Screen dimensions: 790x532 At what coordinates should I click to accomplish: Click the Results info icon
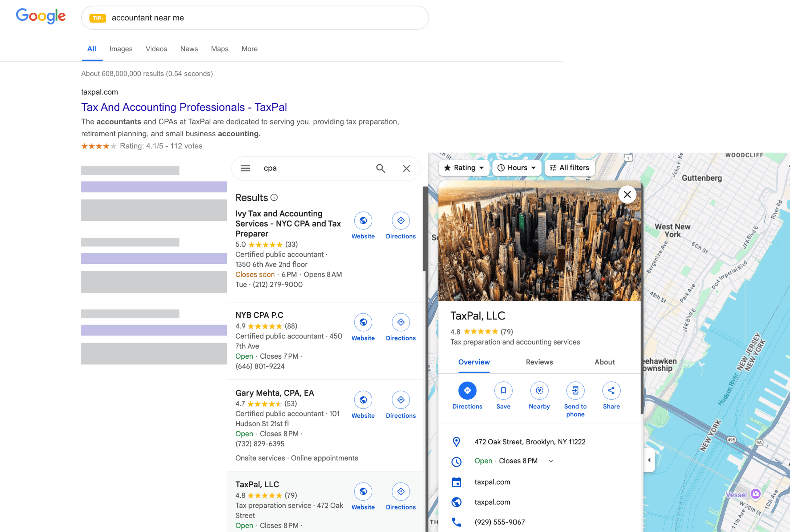coord(274,197)
